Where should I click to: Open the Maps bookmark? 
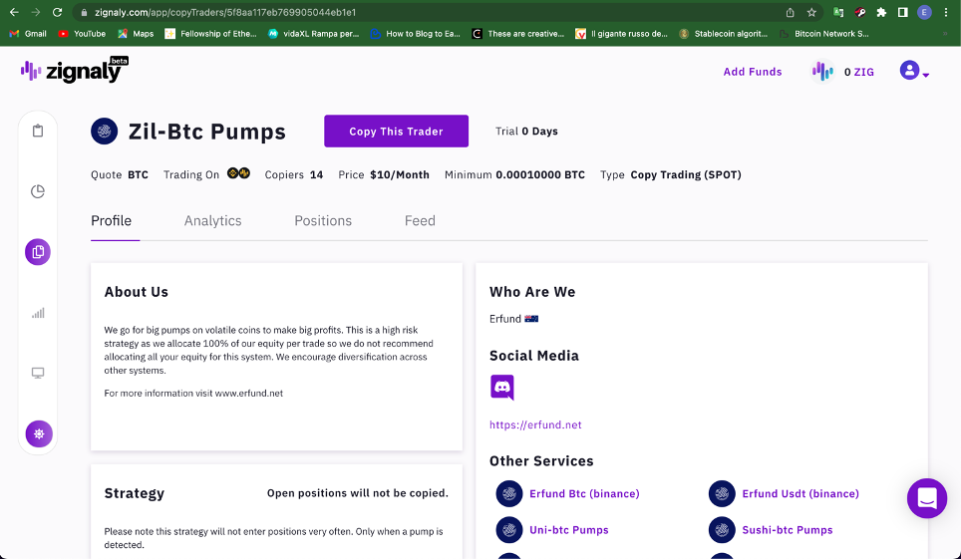136,34
